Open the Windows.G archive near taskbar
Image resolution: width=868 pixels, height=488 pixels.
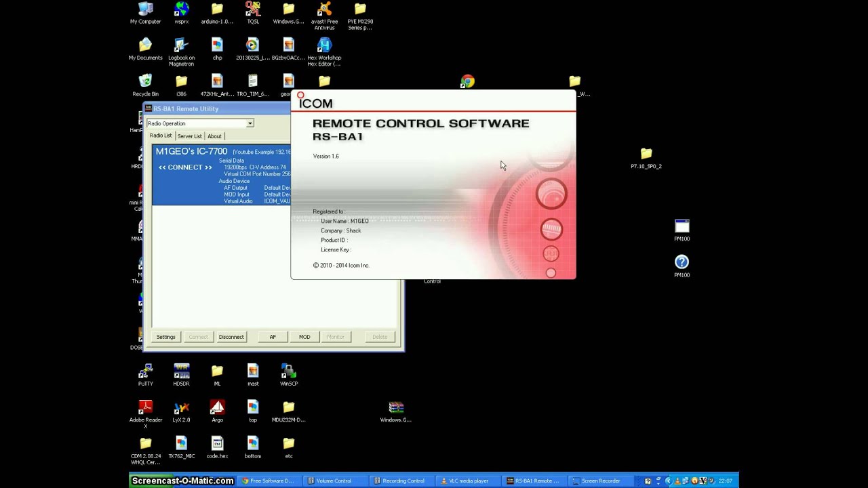tap(396, 411)
